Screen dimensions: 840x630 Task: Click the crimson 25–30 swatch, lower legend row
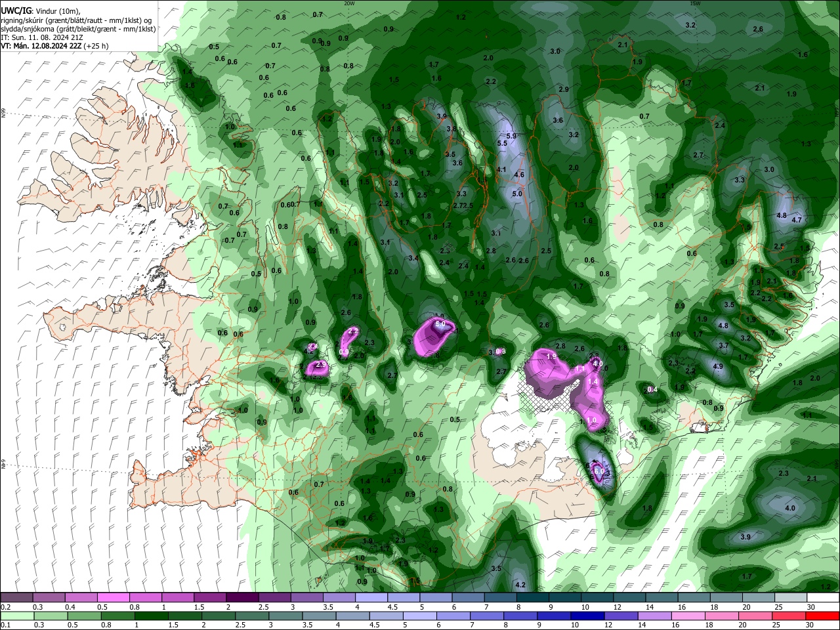click(x=788, y=616)
